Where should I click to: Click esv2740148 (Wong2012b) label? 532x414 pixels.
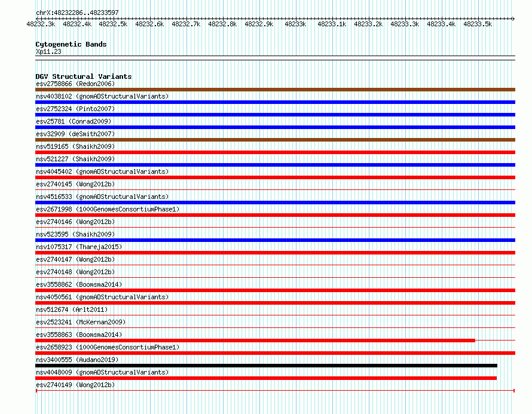75,272
